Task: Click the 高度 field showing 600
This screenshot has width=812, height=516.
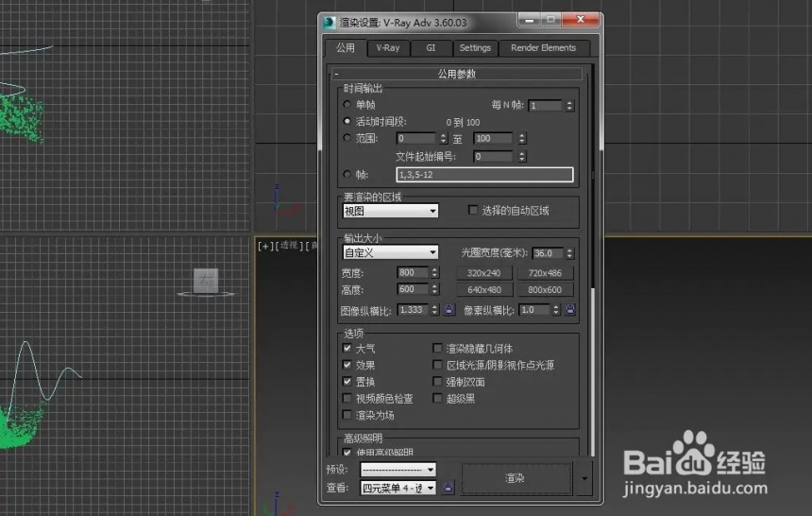Action: [x=413, y=289]
